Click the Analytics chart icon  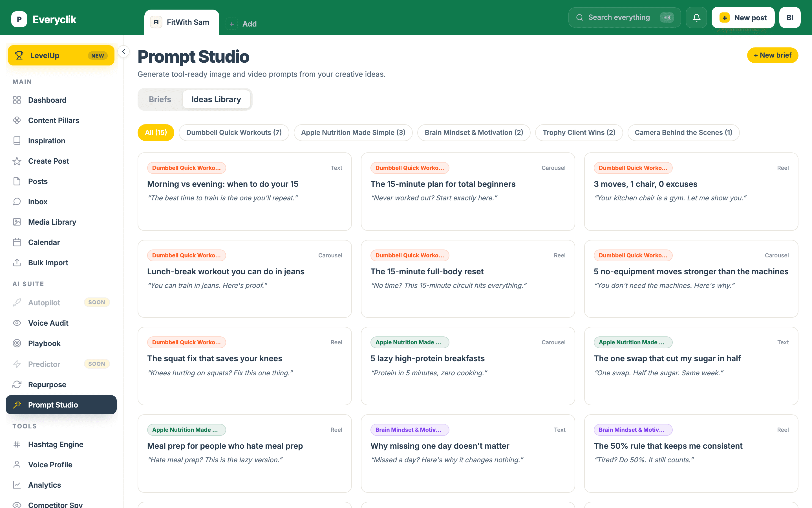(x=17, y=485)
